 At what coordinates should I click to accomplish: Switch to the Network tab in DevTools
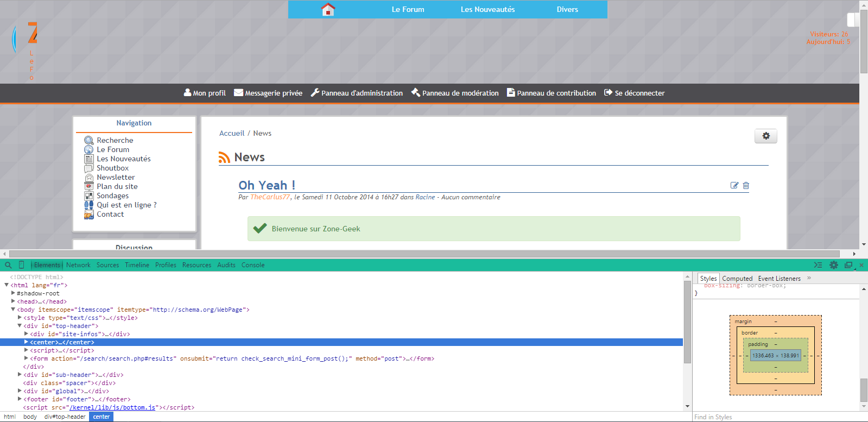[78, 265]
